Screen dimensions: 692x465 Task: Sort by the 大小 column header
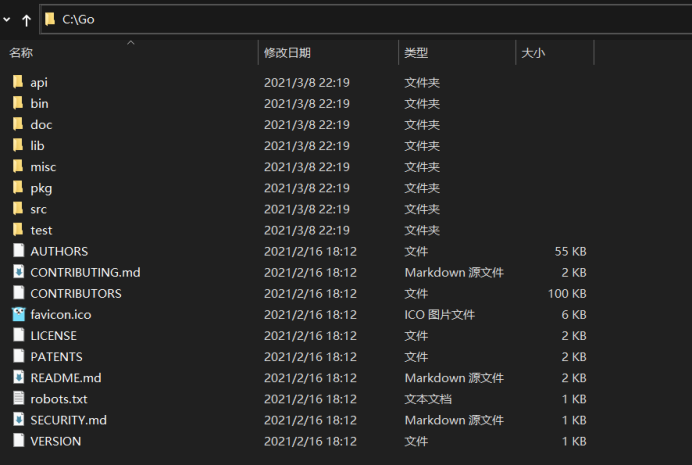click(533, 53)
